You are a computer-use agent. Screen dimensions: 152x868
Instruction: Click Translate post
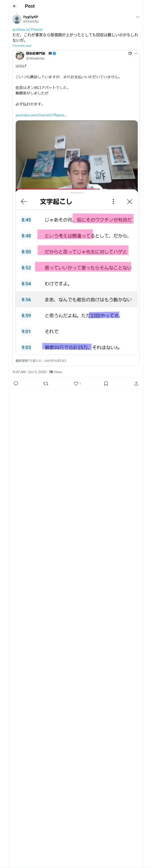pyautogui.click(x=22, y=46)
